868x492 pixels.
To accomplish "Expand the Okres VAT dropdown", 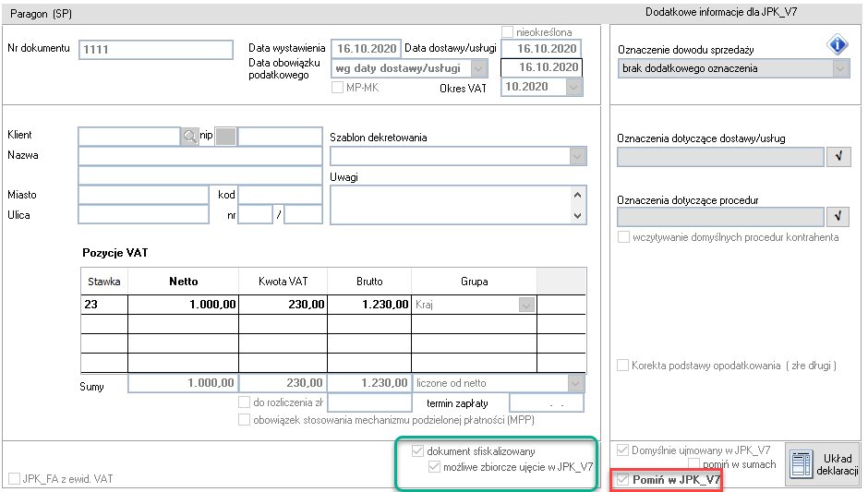I will (x=573, y=87).
